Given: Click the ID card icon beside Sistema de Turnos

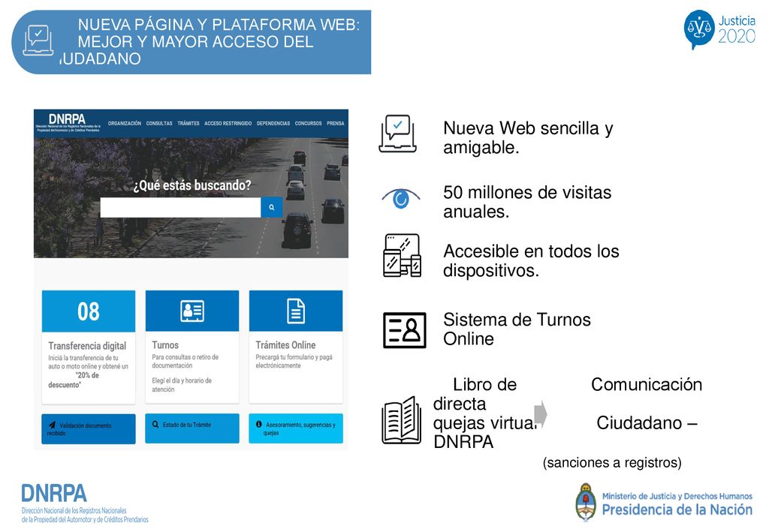Looking at the screenshot, I should click(x=405, y=330).
